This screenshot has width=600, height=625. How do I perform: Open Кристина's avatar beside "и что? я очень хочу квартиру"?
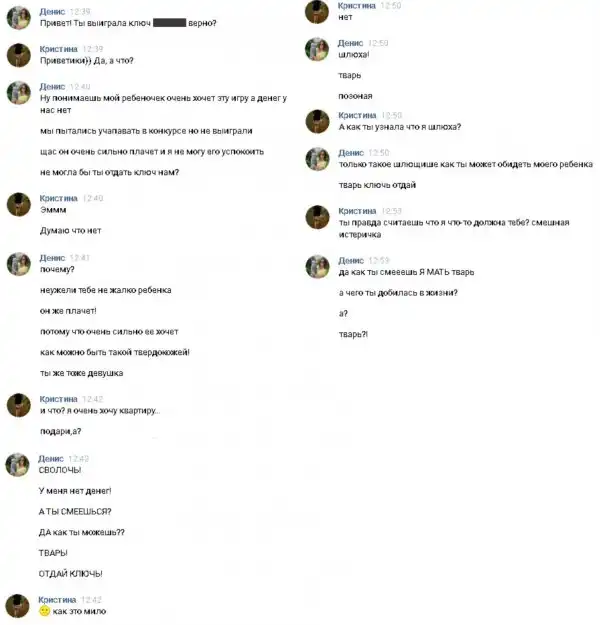18,405
